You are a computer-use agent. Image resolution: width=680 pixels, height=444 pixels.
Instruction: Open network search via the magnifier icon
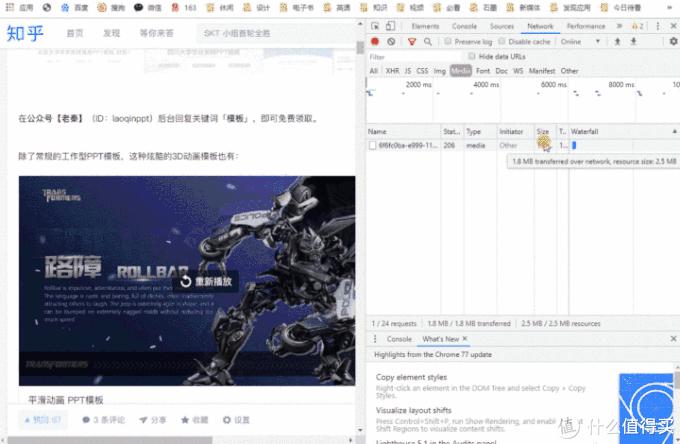coord(428,42)
